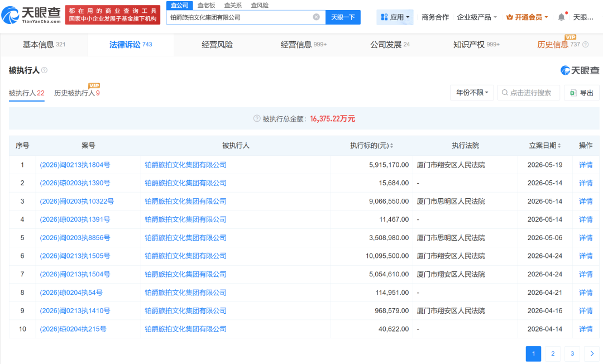
Task: Select the 查关系 search mode tab
Action: pyautogui.click(x=233, y=6)
